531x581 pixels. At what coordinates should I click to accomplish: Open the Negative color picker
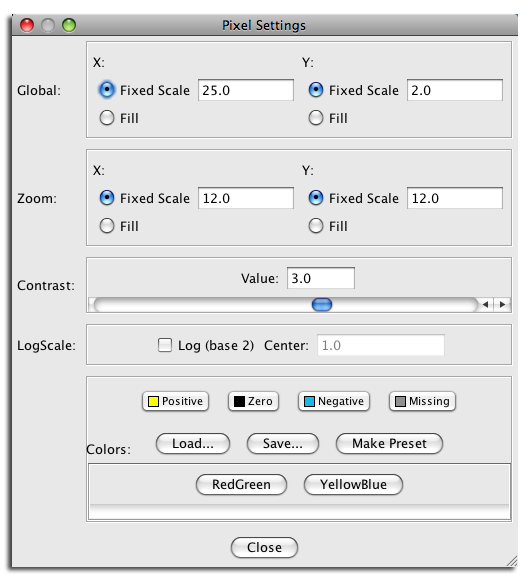click(334, 401)
